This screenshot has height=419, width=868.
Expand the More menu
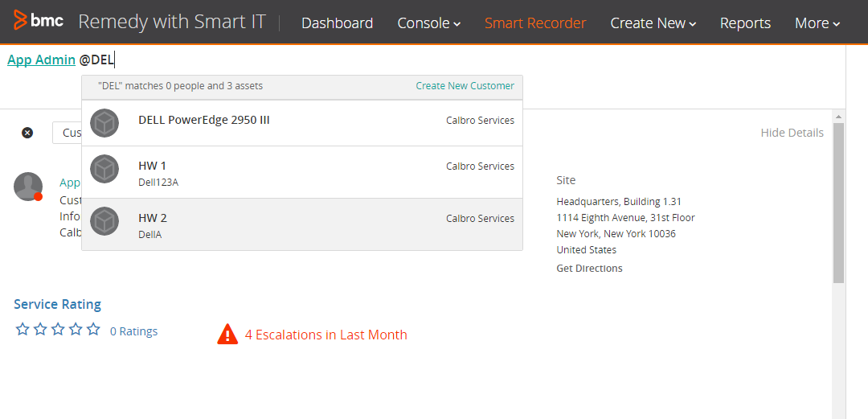[x=817, y=23]
